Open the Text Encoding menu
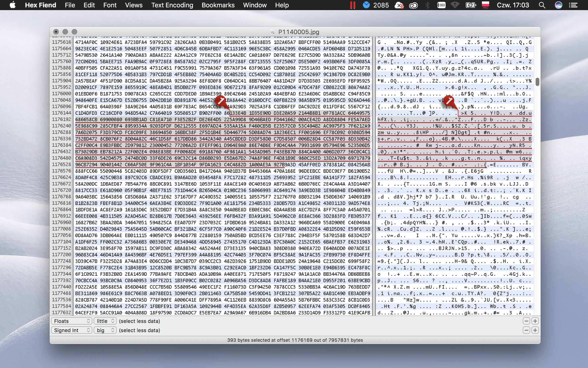Image resolution: width=588 pixels, height=368 pixels. pyautogui.click(x=172, y=5)
